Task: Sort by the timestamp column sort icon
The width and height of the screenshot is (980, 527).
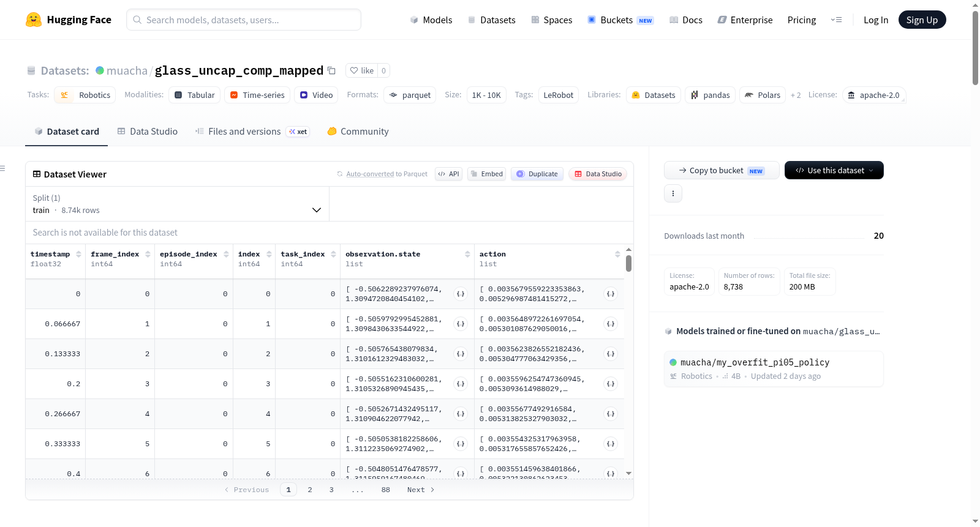Action: click(x=78, y=254)
